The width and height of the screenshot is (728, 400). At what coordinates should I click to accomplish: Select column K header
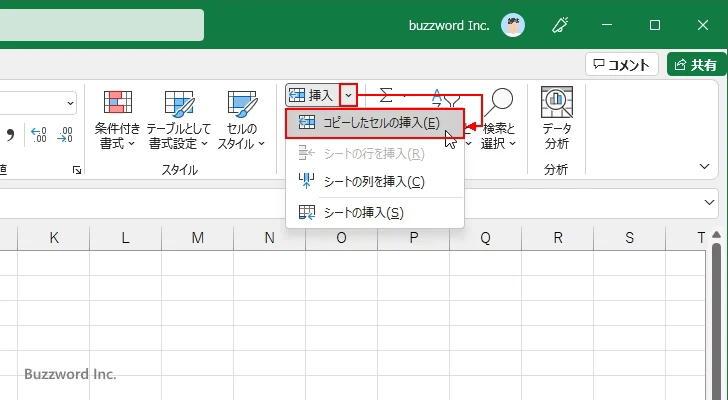pyautogui.click(x=54, y=238)
